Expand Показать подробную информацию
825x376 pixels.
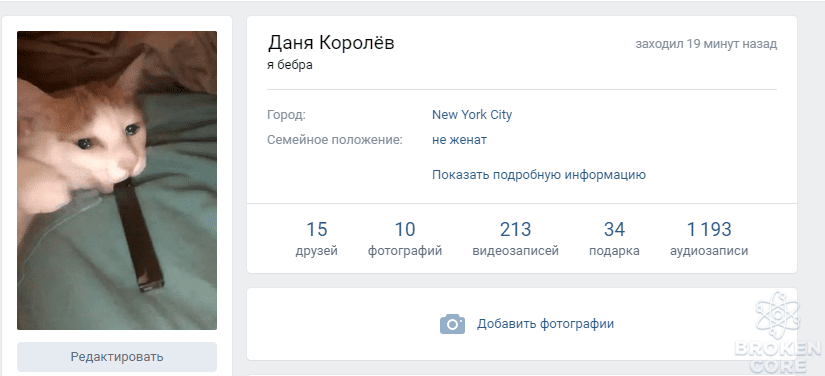(539, 175)
